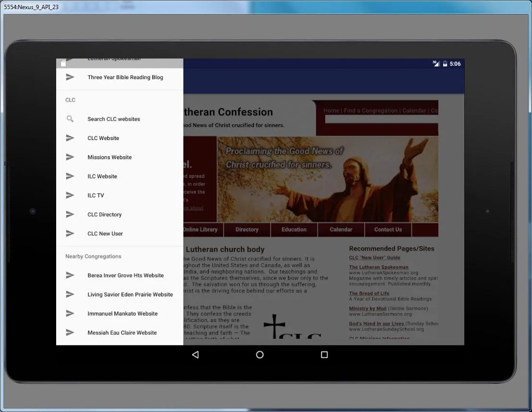This screenshot has height=412, width=532.
Task: Click Calendar tab on webpage navbar
Action: pos(341,230)
